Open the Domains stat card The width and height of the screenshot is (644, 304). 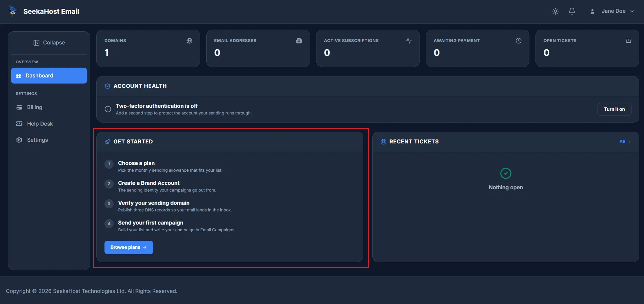click(148, 48)
